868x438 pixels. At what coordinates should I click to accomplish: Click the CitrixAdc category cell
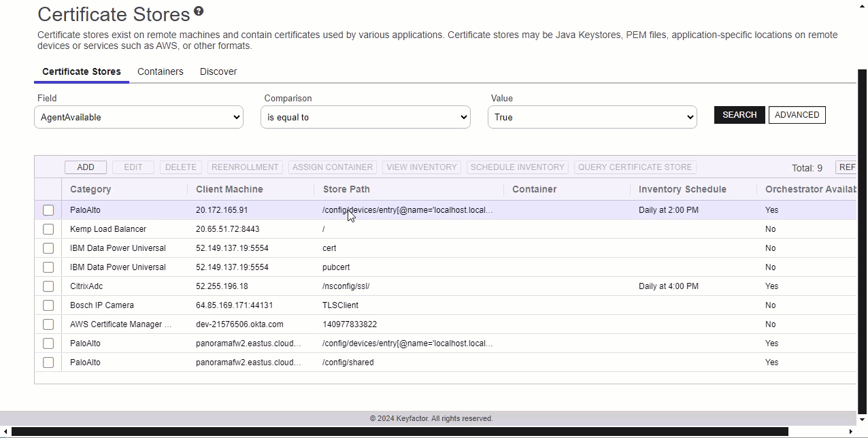[x=86, y=286]
